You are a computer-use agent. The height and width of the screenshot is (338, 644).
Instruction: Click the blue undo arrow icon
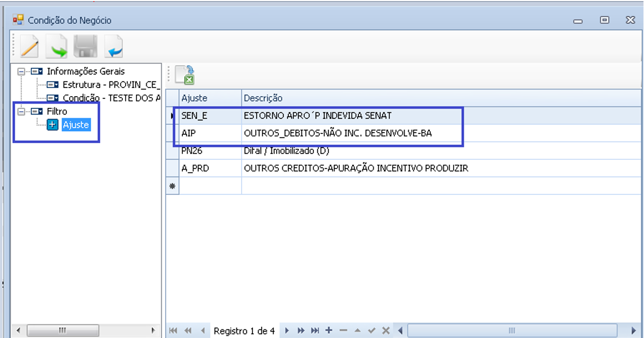[113, 47]
